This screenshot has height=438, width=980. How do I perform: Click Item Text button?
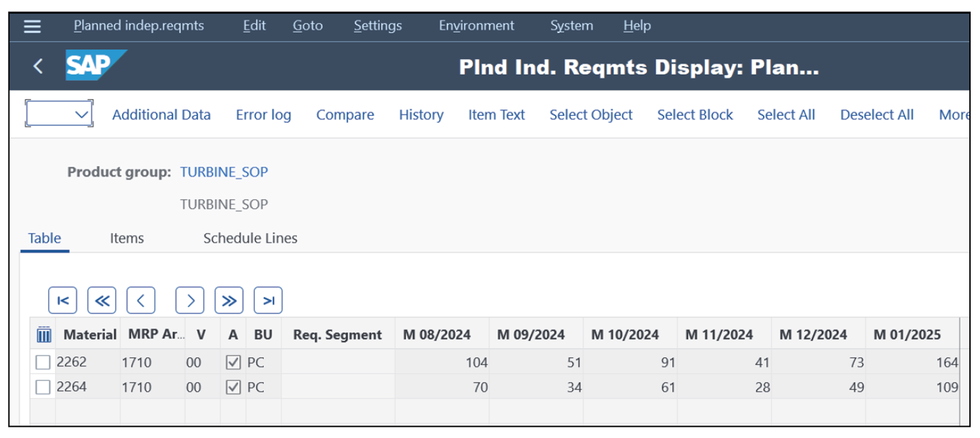click(x=496, y=115)
